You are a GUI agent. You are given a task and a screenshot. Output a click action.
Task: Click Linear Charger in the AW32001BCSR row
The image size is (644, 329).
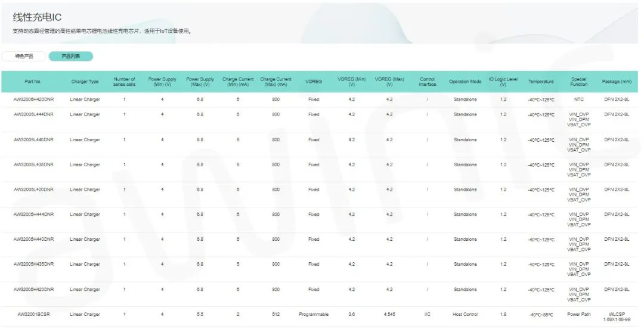pos(85,314)
